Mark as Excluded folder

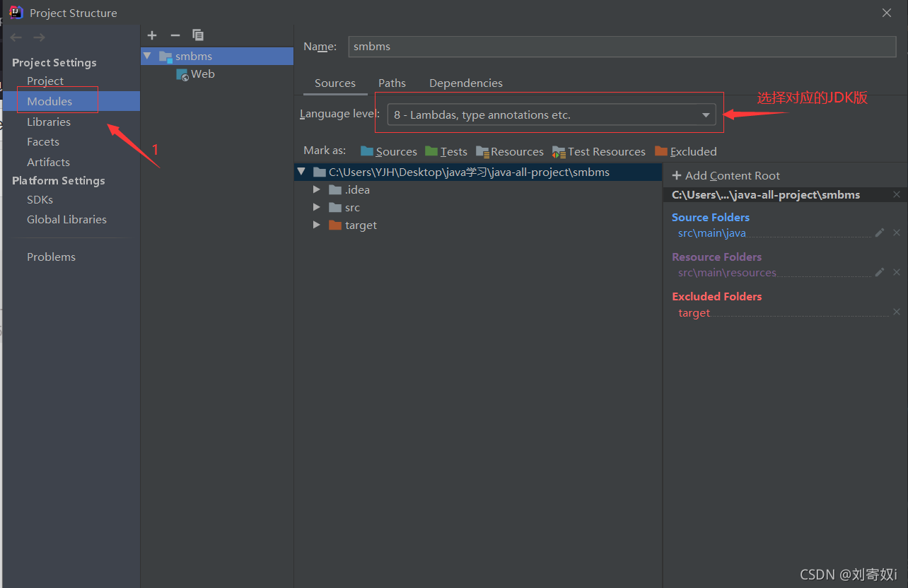[x=686, y=151]
